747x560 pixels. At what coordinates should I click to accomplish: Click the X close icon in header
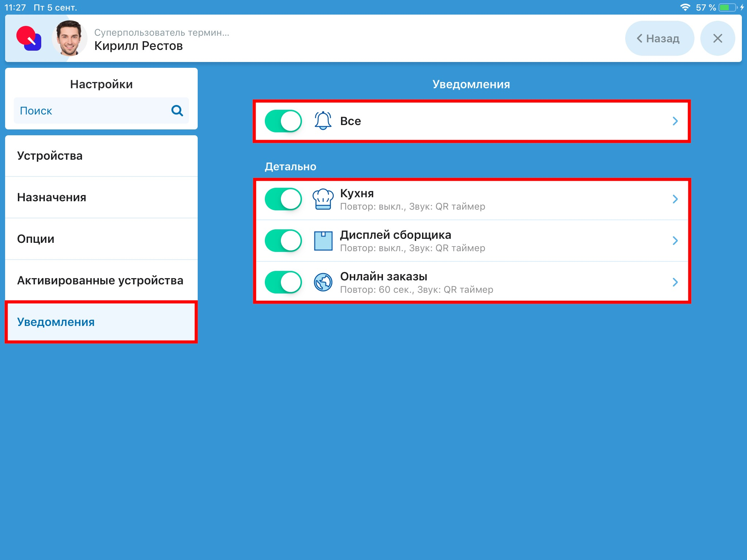(717, 38)
